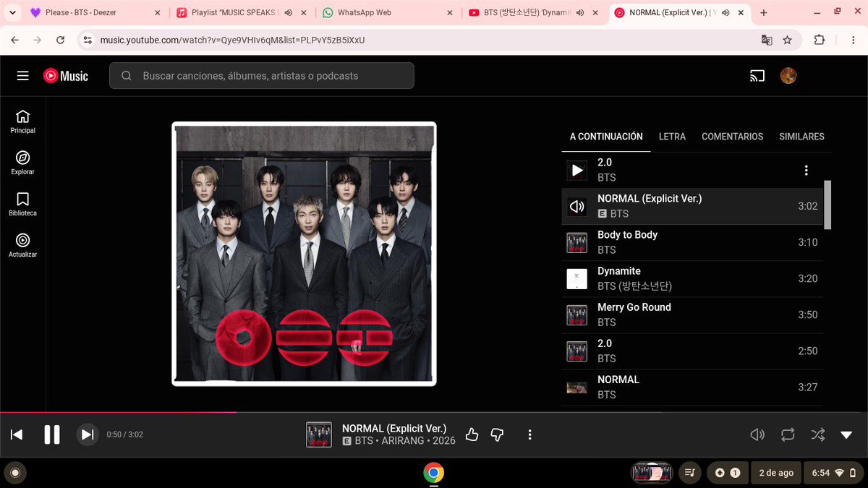Collapse the player page with arrow
The image size is (868, 488).
coord(846,435)
